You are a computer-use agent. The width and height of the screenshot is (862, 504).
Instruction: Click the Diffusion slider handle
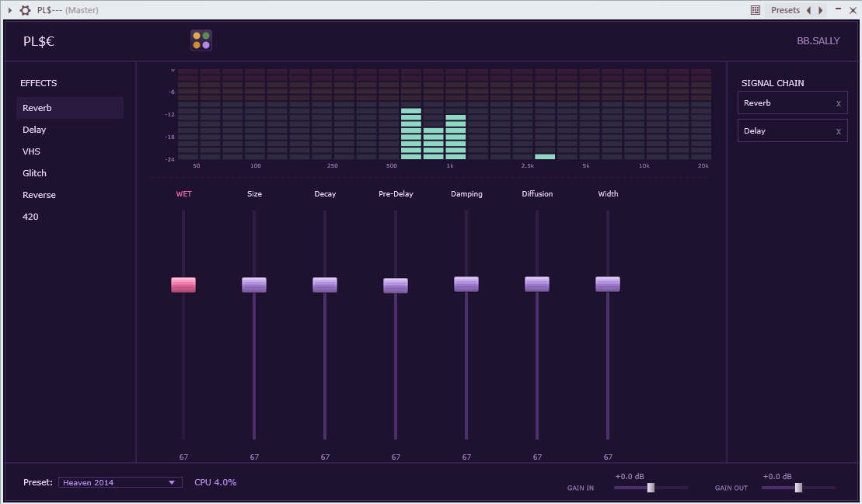tap(537, 284)
